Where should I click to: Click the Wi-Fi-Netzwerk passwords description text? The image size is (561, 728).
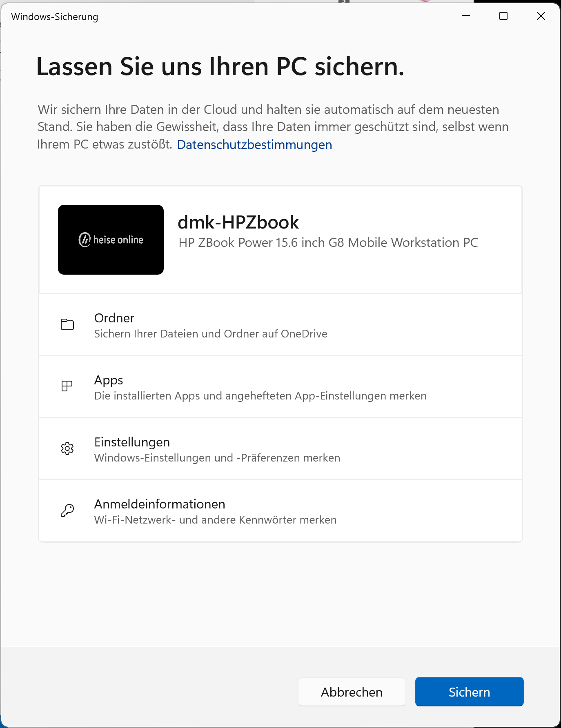[x=215, y=520]
